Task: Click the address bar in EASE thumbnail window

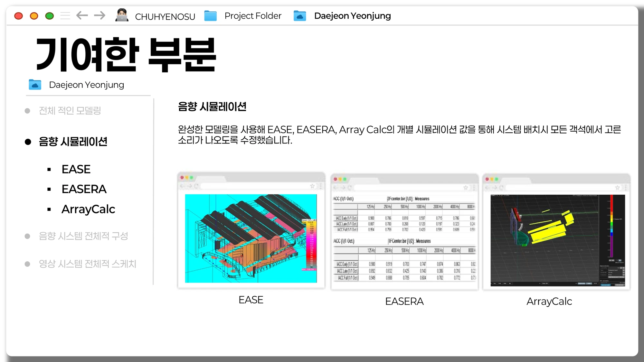Action: (x=254, y=186)
